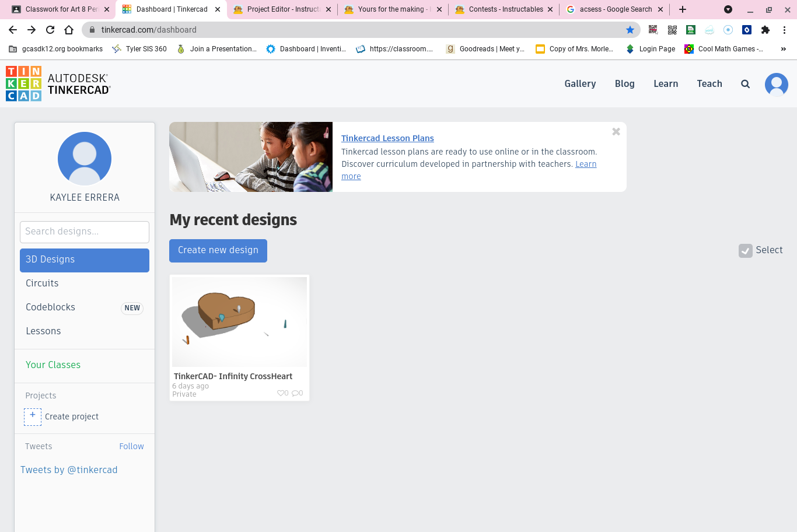Click the lesson plans banner image
The width and height of the screenshot is (797, 532).
(x=251, y=157)
